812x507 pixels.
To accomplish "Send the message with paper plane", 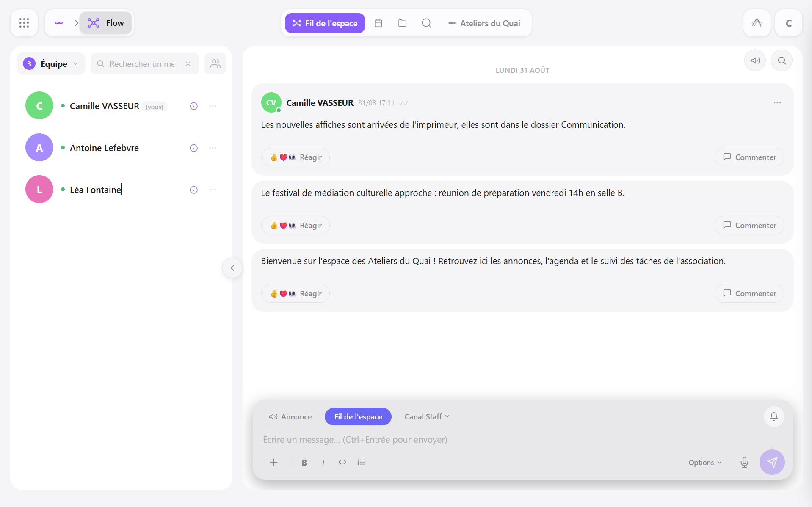I will click(772, 462).
